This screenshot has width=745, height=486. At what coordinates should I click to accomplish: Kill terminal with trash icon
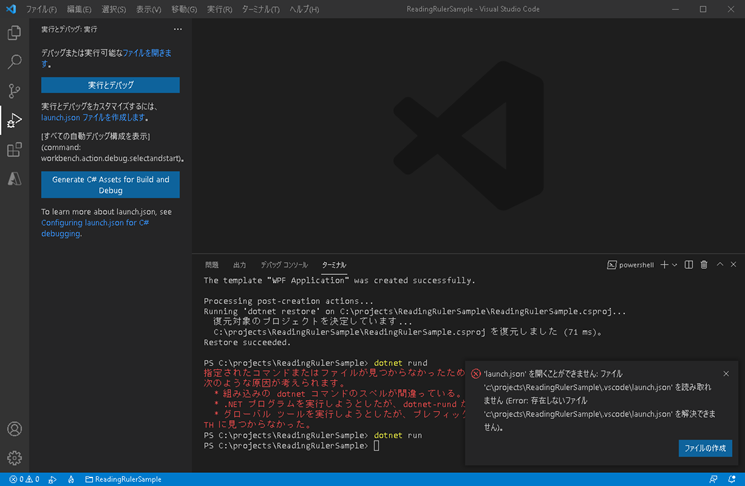coord(704,265)
